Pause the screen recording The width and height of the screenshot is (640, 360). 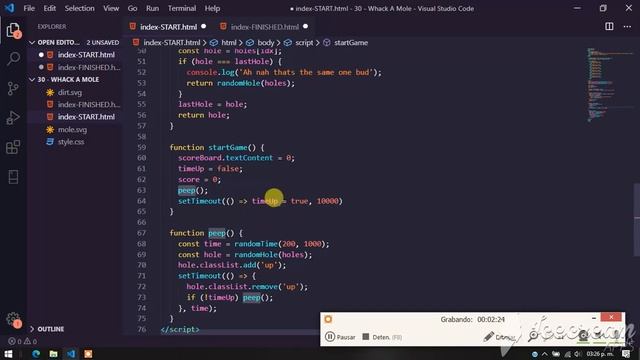[x=340, y=337]
